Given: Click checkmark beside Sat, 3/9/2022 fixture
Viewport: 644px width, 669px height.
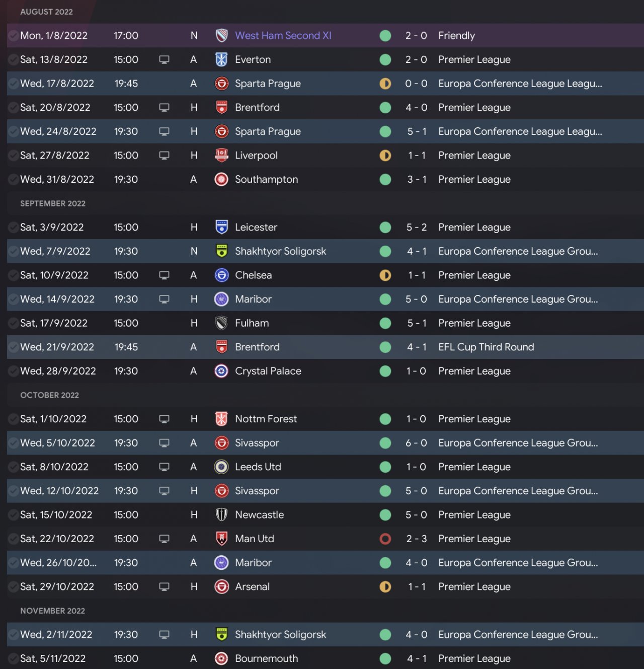Looking at the screenshot, I should pos(14,227).
